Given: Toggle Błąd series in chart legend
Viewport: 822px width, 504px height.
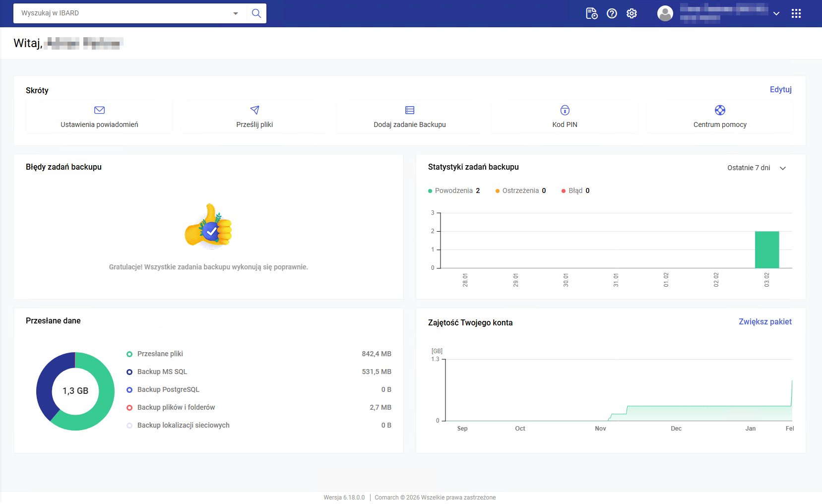Looking at the screenshot, I should point(575,190).
